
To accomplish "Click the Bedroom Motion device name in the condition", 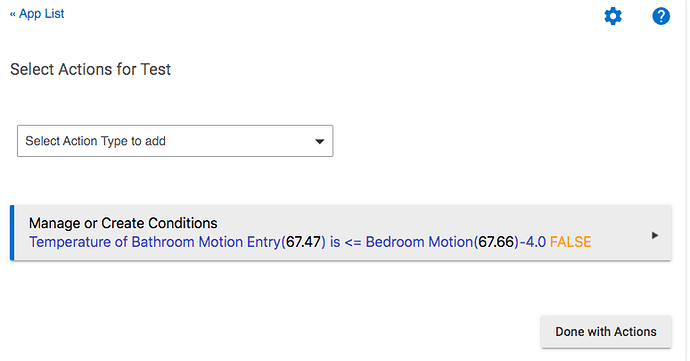I will [419, 242].
